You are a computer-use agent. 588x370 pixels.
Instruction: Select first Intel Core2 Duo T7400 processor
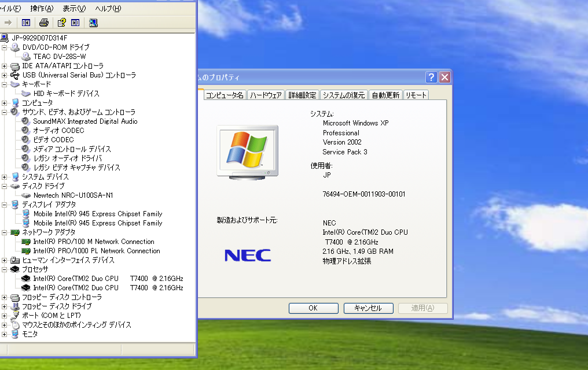108,279
